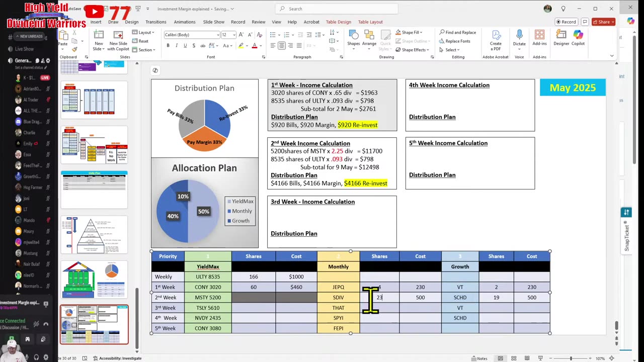644x362 pixels.
Task: Open the slide Layout dropdown
Action: 143,33
